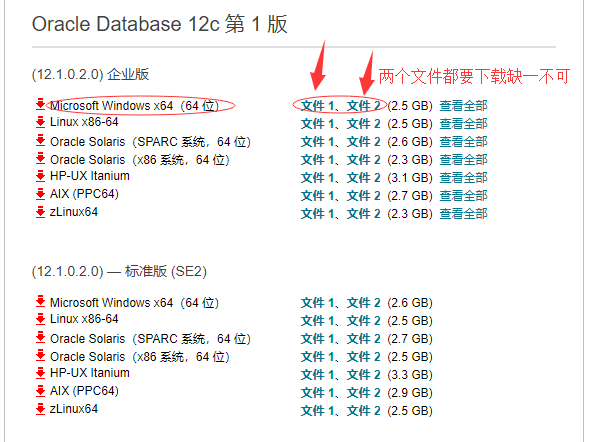This screenshot has height=442, width=591.
Task: Click download icon beside SE2 Linux x86-64
Action: (40, 319)
